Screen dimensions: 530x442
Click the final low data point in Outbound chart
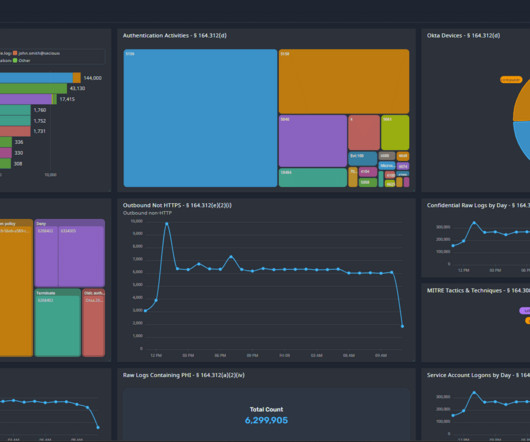coord(402,326)
